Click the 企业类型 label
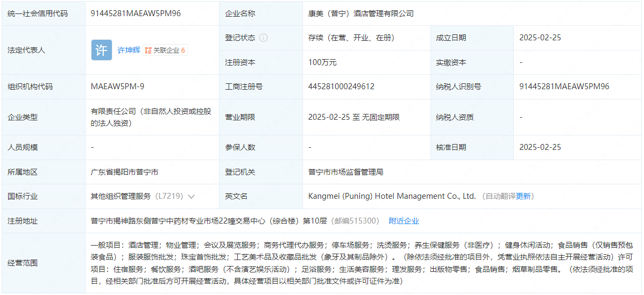 [23, 117]
